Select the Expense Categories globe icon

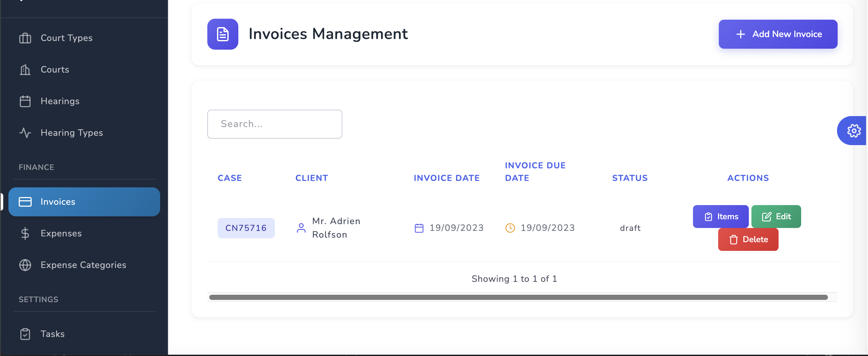coord(25,265)
